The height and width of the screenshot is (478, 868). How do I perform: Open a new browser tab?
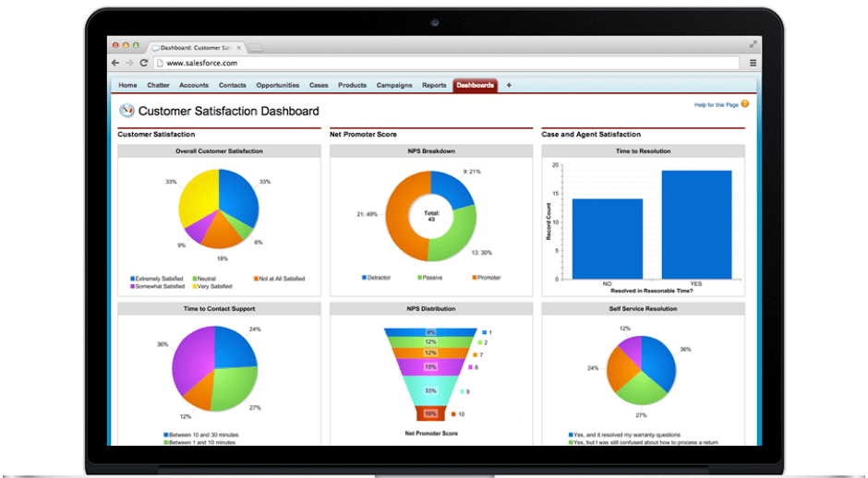coord(256,46)
